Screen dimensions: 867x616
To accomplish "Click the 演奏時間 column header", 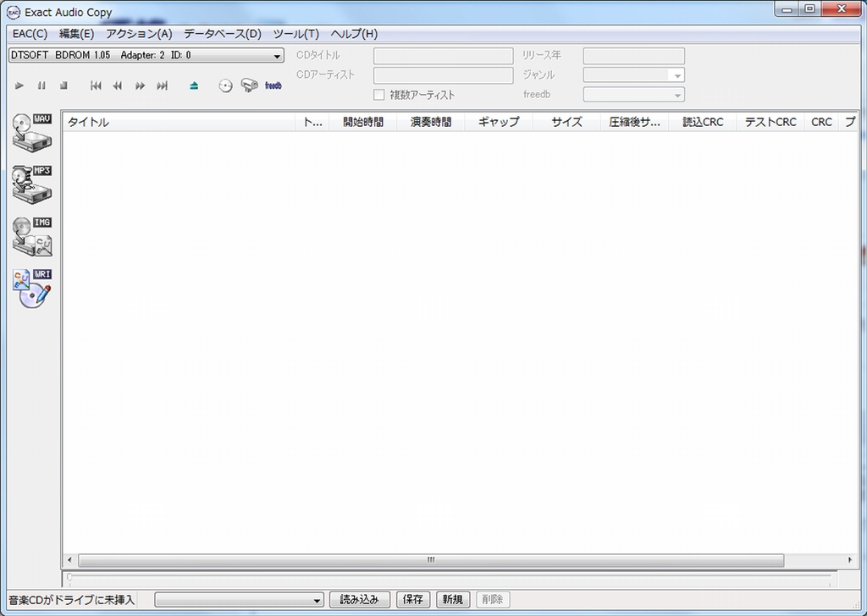I will 431,122.
